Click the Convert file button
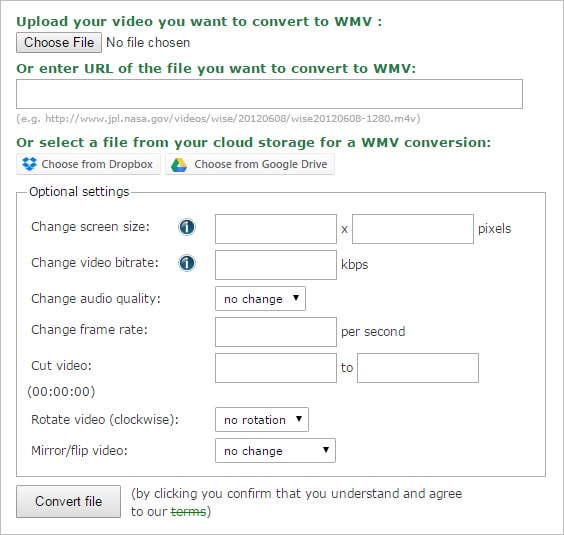The height and width of the screenshot is (535, 564). click(x=68, y=502)
